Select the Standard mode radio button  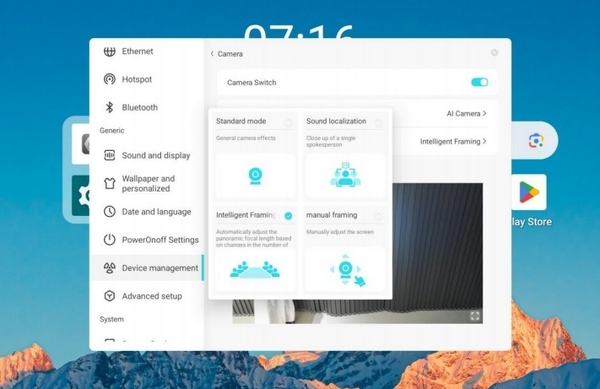288,123
